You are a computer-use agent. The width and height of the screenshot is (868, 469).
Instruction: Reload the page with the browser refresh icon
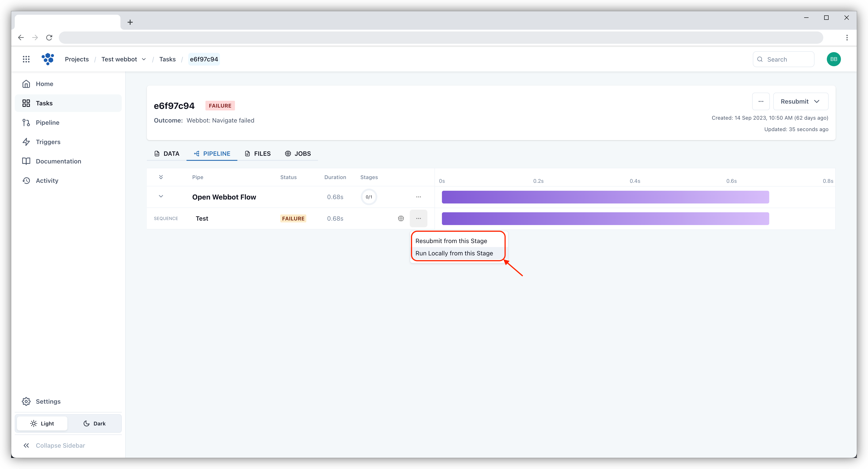(x=49, y=37)
